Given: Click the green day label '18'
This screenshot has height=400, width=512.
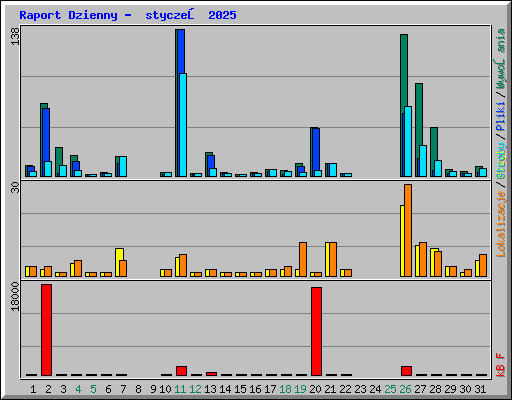Looking at the screenshot, I should click(285, 389).
